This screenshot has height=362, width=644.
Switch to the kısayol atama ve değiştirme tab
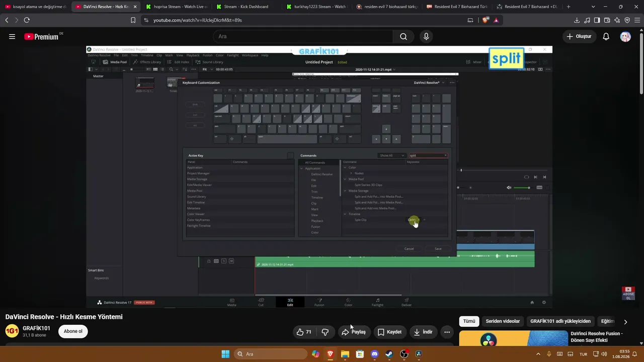35,7
